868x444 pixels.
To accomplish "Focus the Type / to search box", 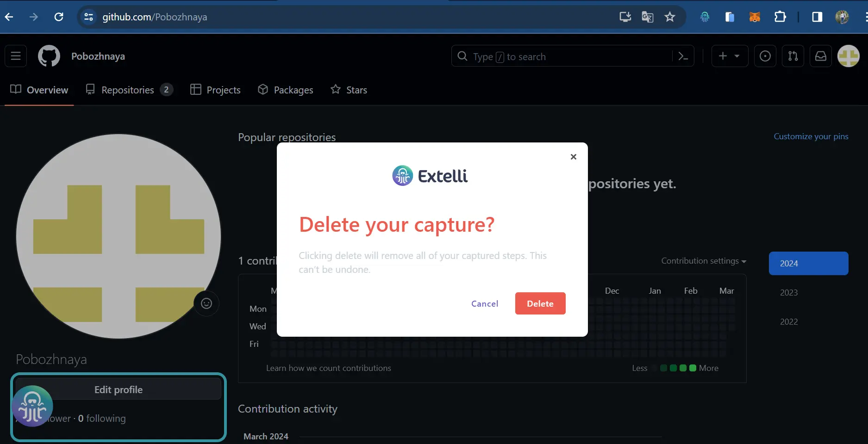I will pos(562,56).
